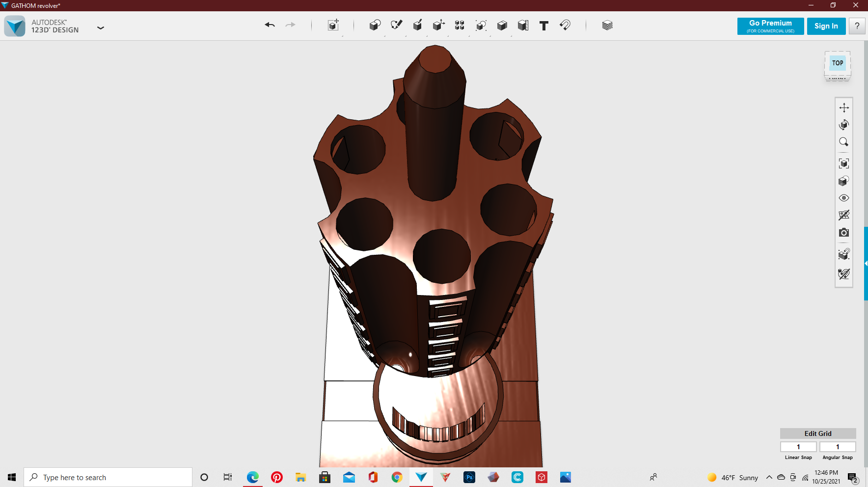Toggle sketches visibility
The image size is (868, 487).
click(x=844, y=274)
